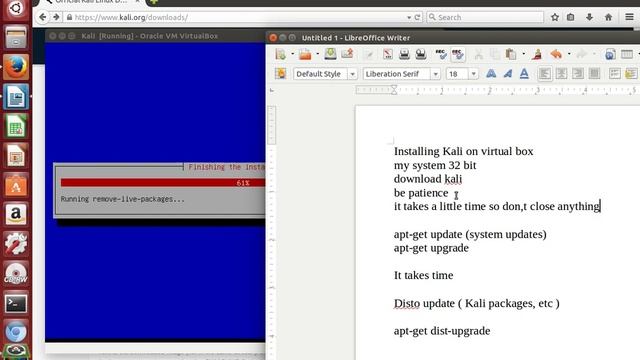
Task: Open LibreOffice Calc from the dock
Action: pyautogui.click(x=16, y=126)
